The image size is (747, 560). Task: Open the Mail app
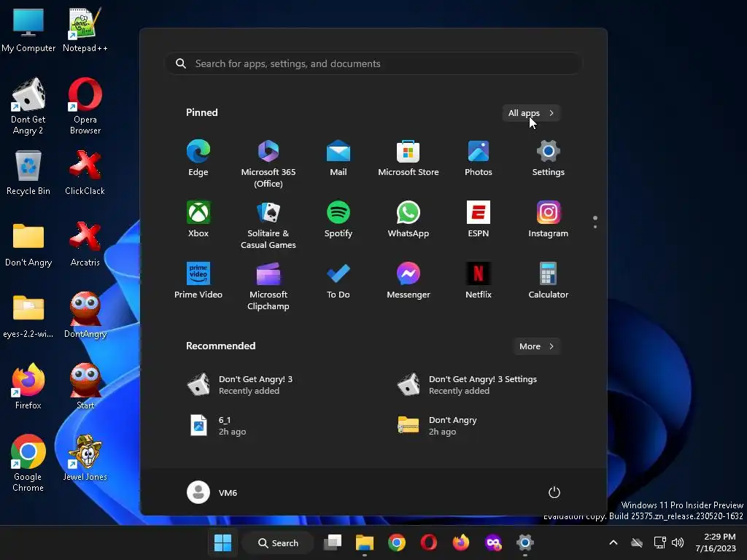pyautogui.click(x=338, y=158)
